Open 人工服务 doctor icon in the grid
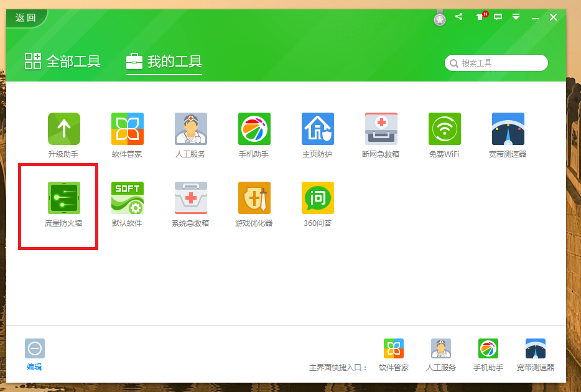The height and width of the screenshot is (392, 581). pyautogui.click(x=191, y=129)
